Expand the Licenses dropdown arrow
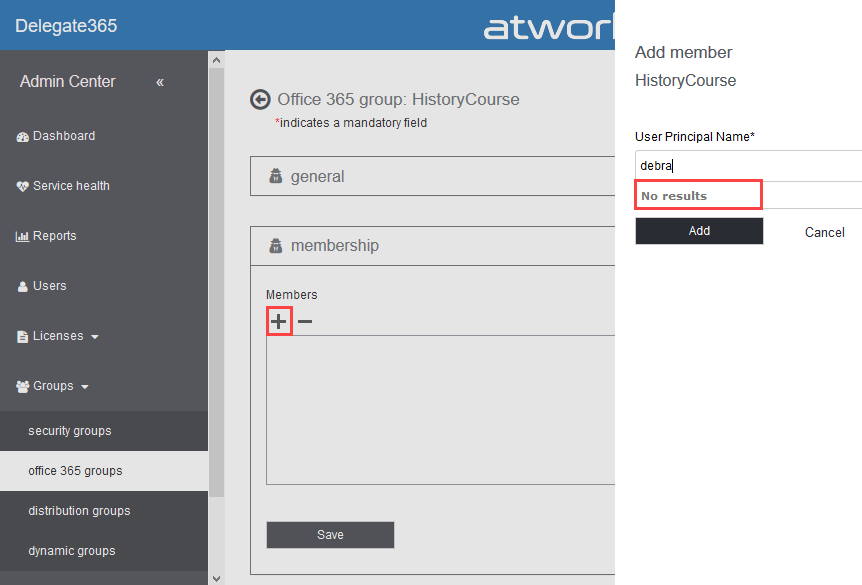The width and height of the screenshot is (862, 585). click(95, 337)
